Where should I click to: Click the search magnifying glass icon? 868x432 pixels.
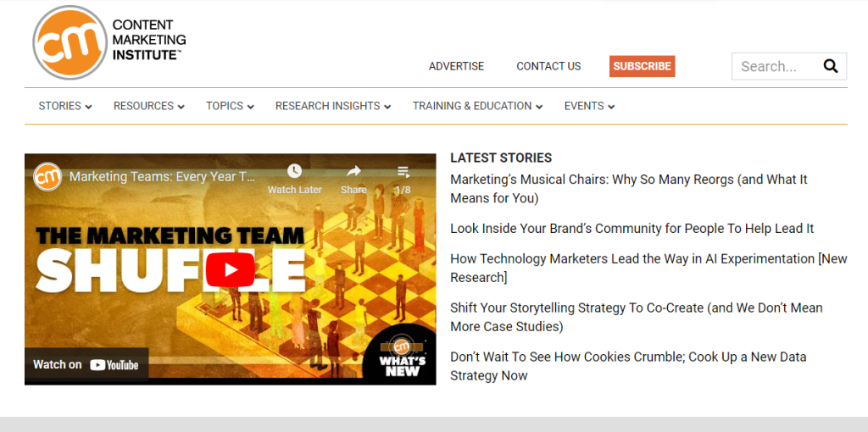(830, 66)
